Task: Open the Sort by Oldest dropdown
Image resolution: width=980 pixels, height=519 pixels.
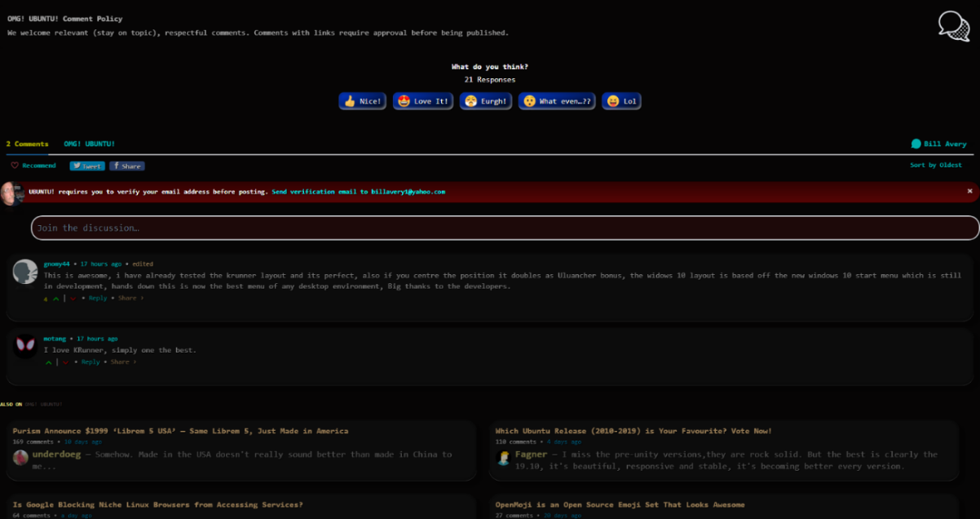Action: click(x=934, y=165)
